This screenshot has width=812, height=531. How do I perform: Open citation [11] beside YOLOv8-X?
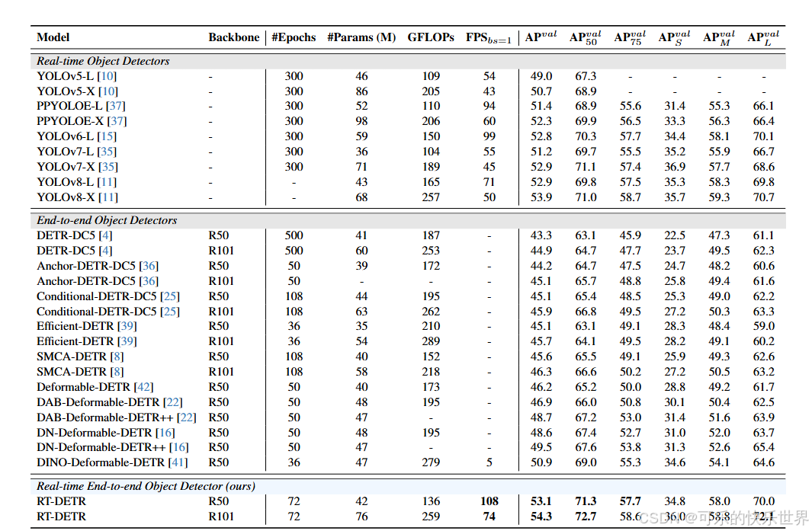[108, 198]
